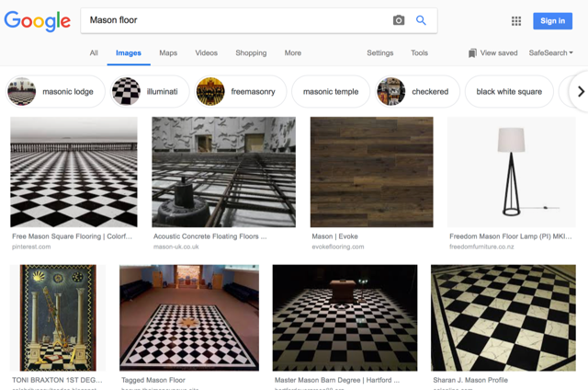Image resolution: width=588 pixels, height=390 pixels.
Task: Click the Sign in button
Action: 553,21
